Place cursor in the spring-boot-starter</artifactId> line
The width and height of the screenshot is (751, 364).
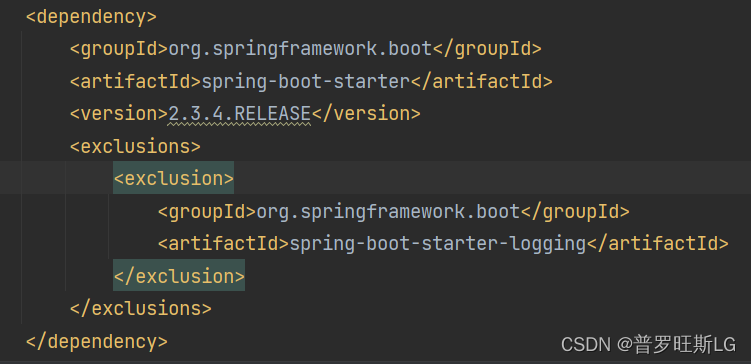tap(311, 81)
